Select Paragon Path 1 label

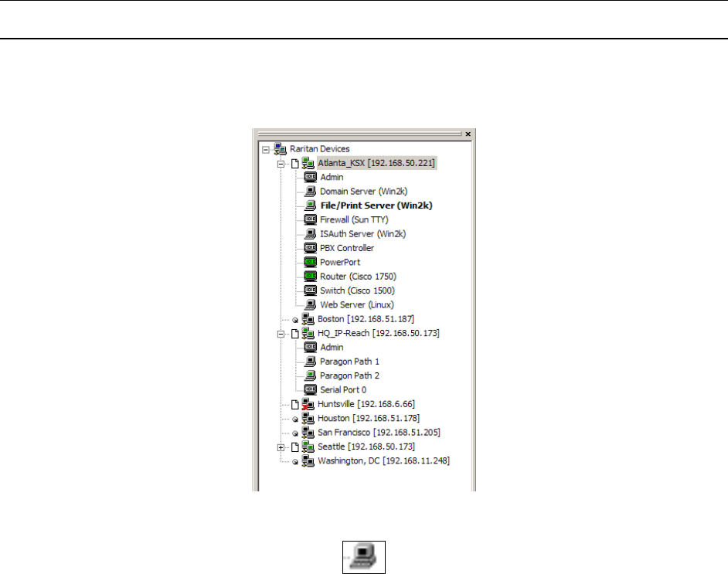tap(349, 362)
